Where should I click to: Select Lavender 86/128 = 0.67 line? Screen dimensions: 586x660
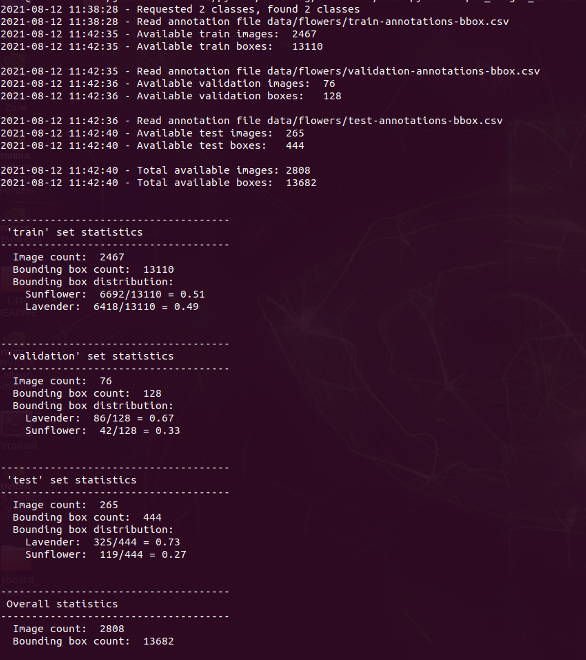(99, 418)
